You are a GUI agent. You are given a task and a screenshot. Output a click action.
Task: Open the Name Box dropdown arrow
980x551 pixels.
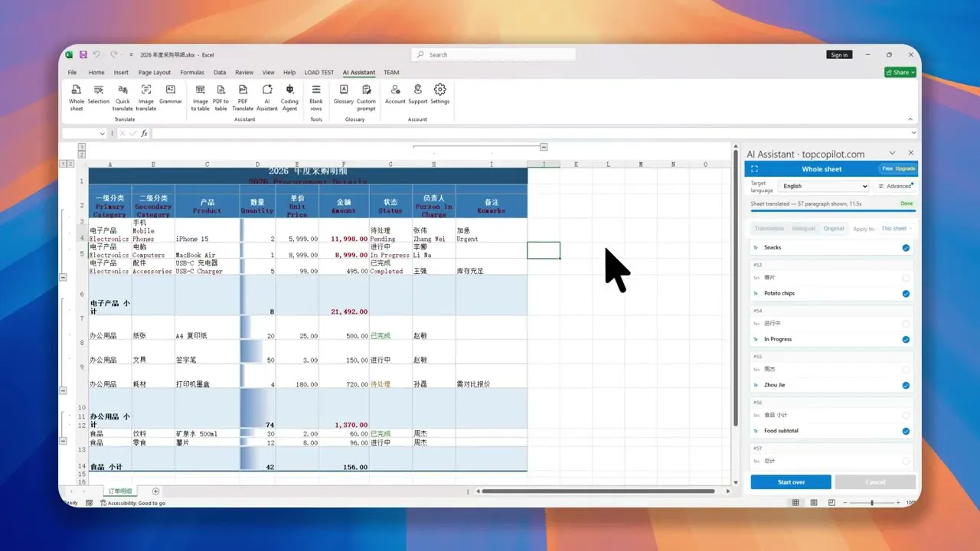(x=103, y=134)
